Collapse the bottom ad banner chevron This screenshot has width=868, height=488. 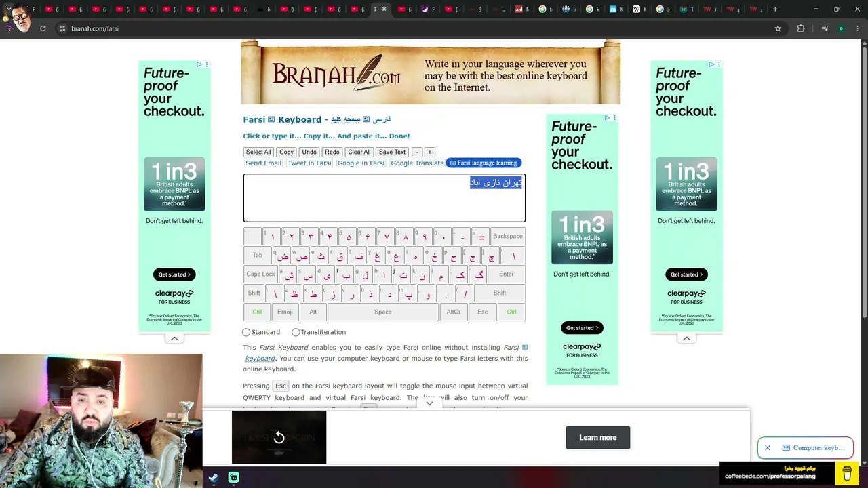(x=429, y=403)
